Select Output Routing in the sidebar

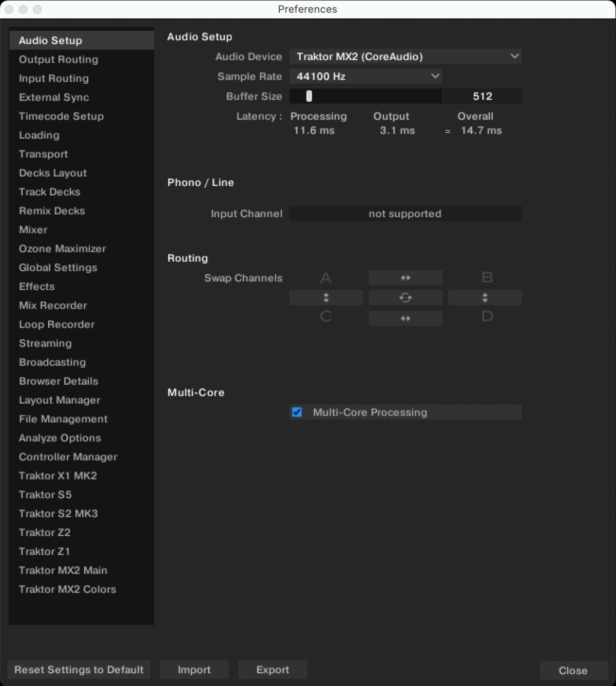[x=59, y=60]
